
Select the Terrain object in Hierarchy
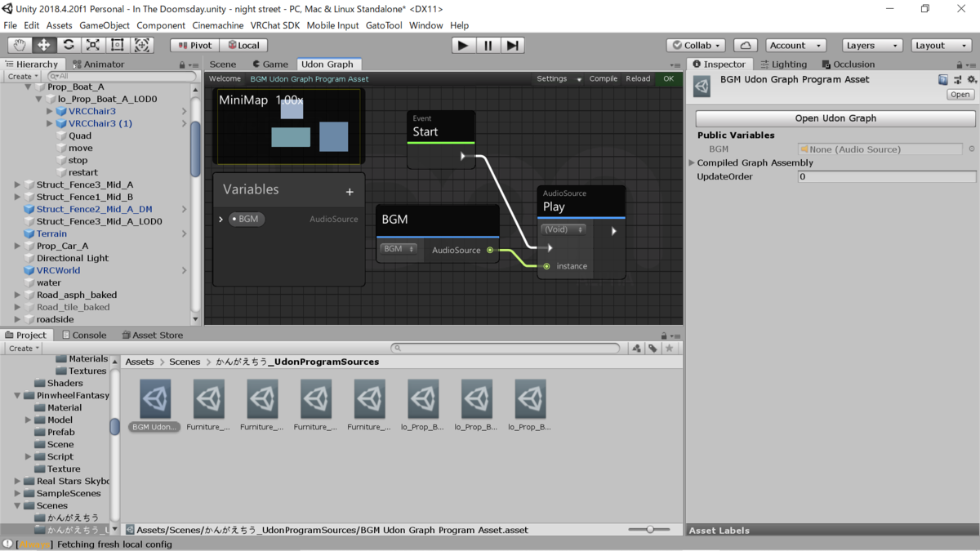point(51,233)
